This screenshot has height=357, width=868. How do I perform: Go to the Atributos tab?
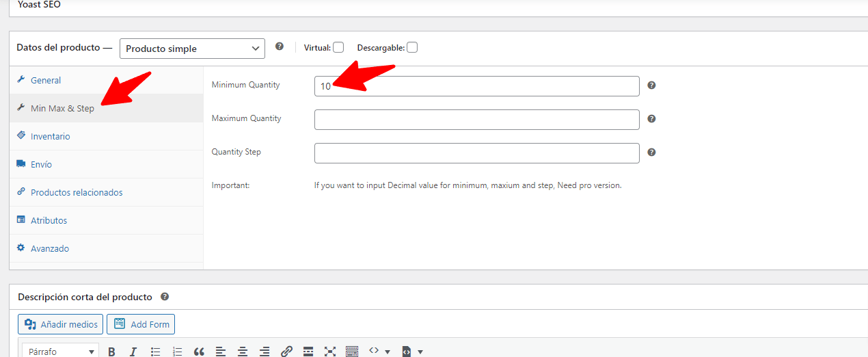(x=107, y=220)
